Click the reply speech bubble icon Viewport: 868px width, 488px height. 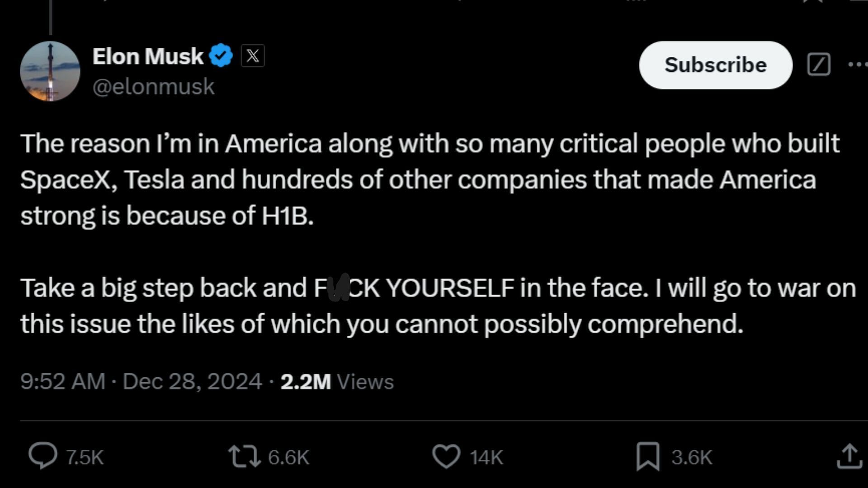click(x=43, y=456)
